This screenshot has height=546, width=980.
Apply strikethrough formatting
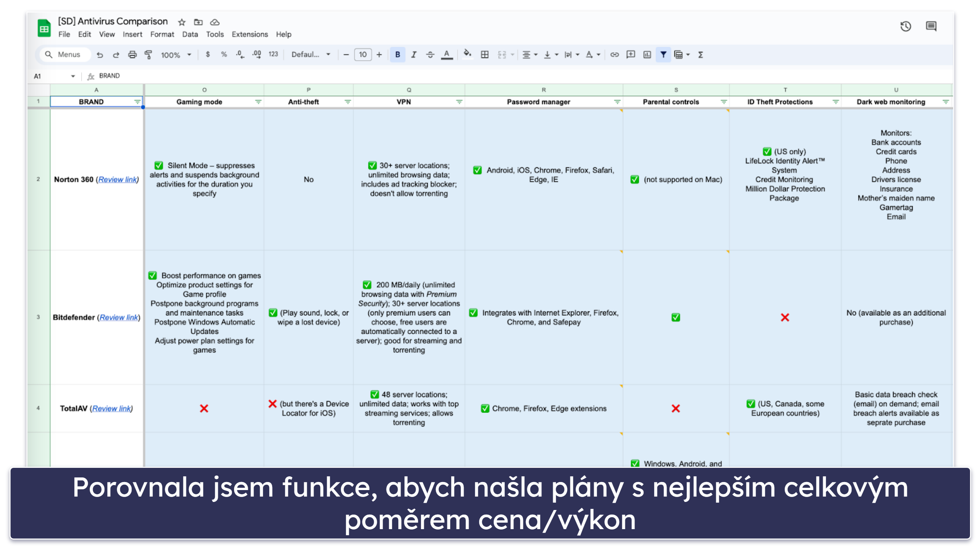[430, 55]
